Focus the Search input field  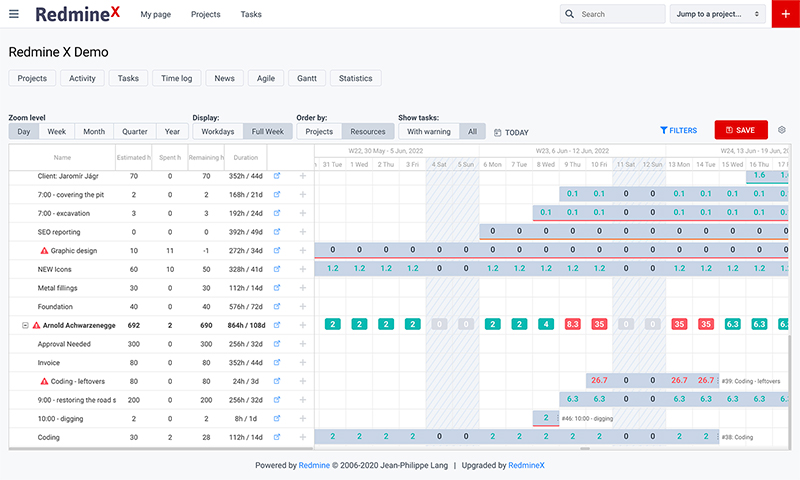(x=612, y=14)
